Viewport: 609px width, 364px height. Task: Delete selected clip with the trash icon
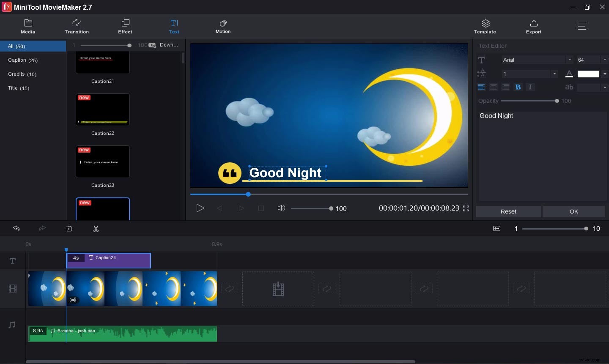(69, 228)
